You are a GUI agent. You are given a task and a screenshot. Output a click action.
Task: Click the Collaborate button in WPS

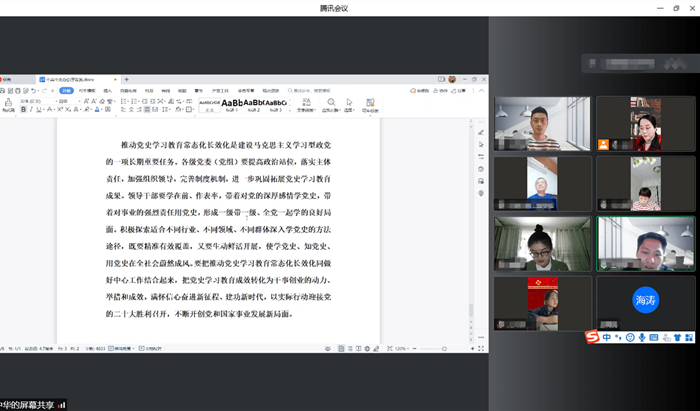click(x=440, y=91)
